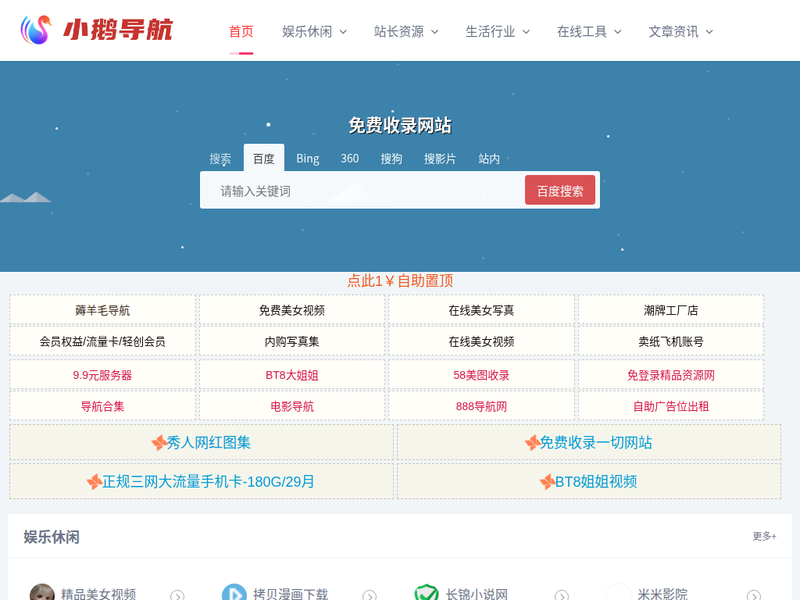The width and height of the screenshot is (800, 600).
Task: Open the 首页 navigation tab
Action: click(241, 32)
